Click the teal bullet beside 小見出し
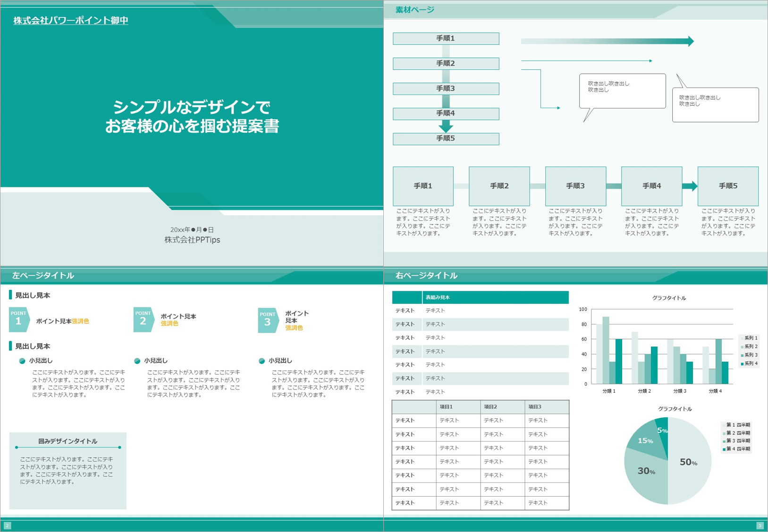The width and height of the screenshot is (768, 532). 22,360
